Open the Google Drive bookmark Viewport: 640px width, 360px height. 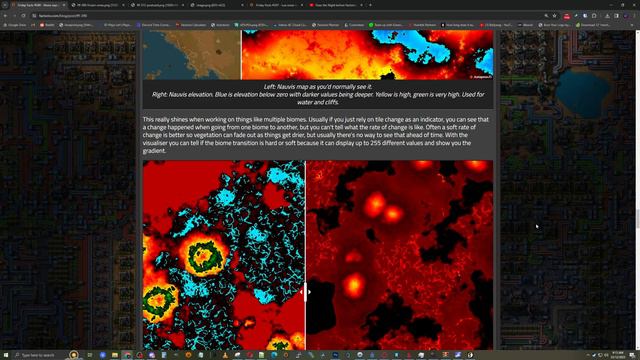[15, 25]
